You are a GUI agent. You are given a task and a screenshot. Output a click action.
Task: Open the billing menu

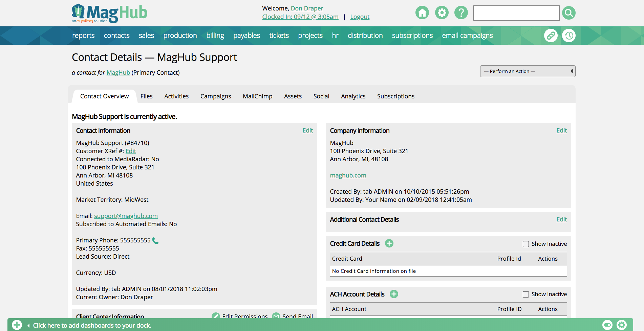point(215,36)
